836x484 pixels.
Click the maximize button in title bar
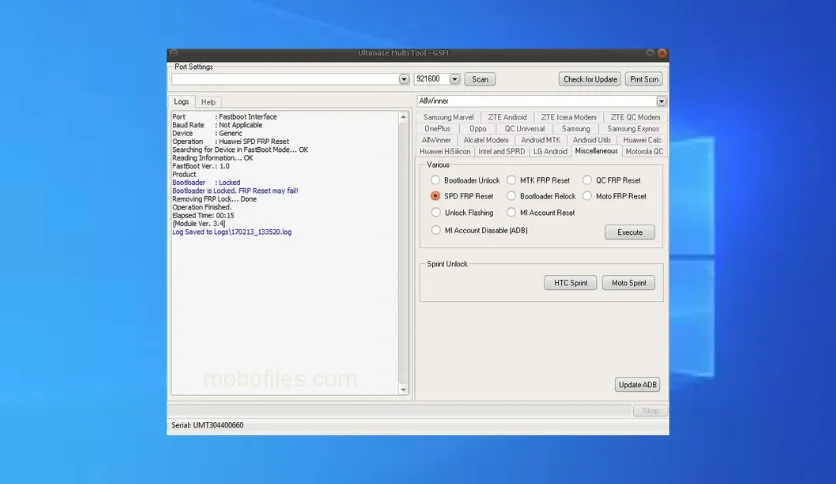[x=649, y=53]
